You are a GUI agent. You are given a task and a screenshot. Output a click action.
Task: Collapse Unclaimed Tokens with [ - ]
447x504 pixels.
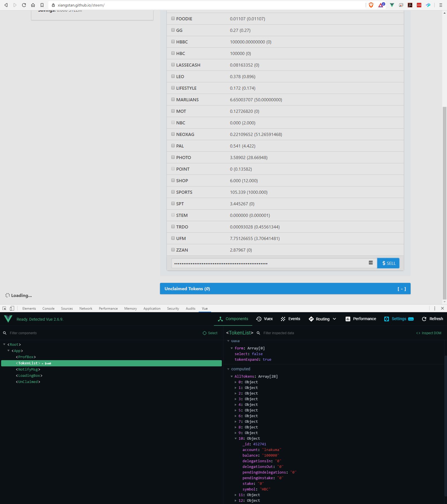click(x=402, y=289)
